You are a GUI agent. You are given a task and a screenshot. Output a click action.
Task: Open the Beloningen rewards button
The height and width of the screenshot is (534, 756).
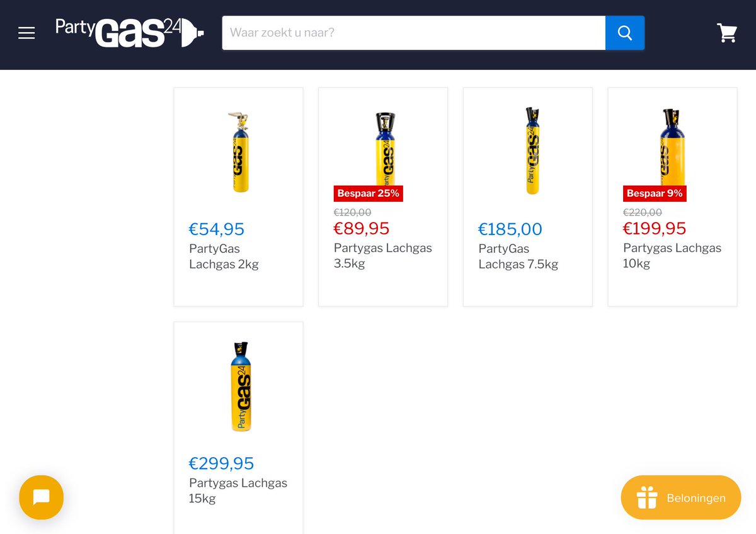(x=681, y=497)
